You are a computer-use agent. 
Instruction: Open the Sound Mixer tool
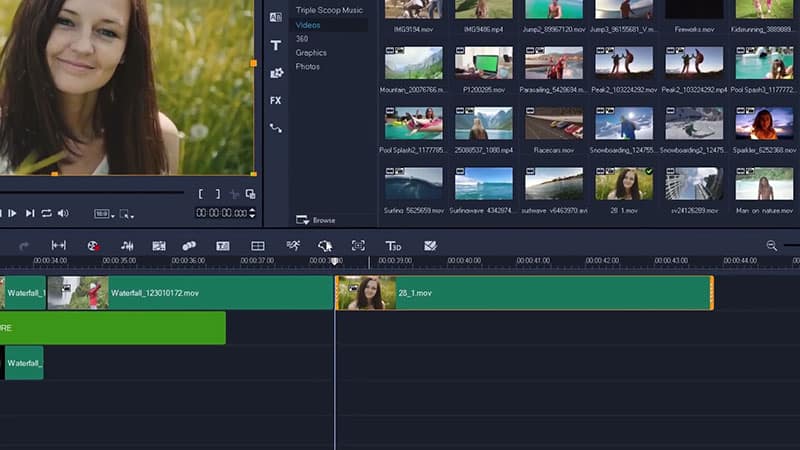(x=127, y=246)
